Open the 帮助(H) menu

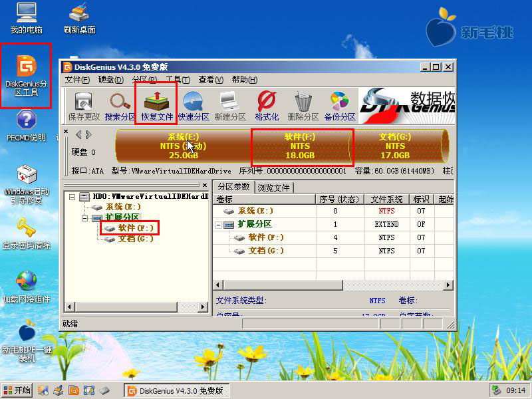point(245,80)
